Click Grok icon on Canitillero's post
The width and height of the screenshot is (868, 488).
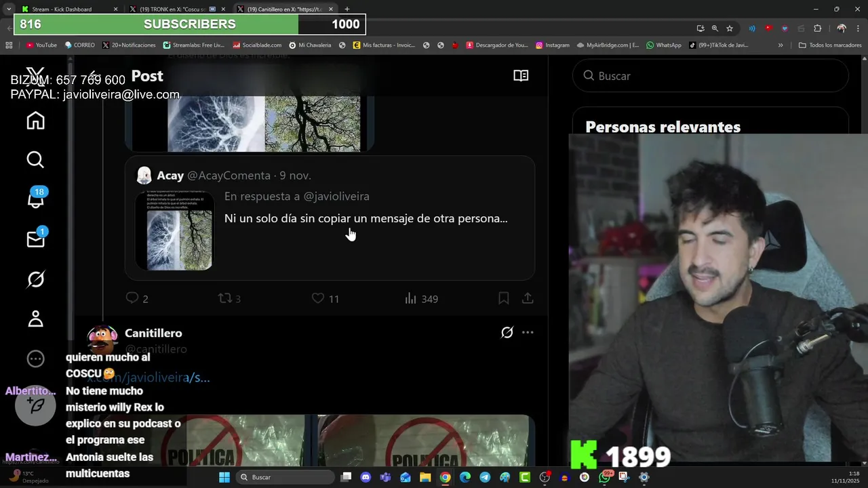point(507,332)
